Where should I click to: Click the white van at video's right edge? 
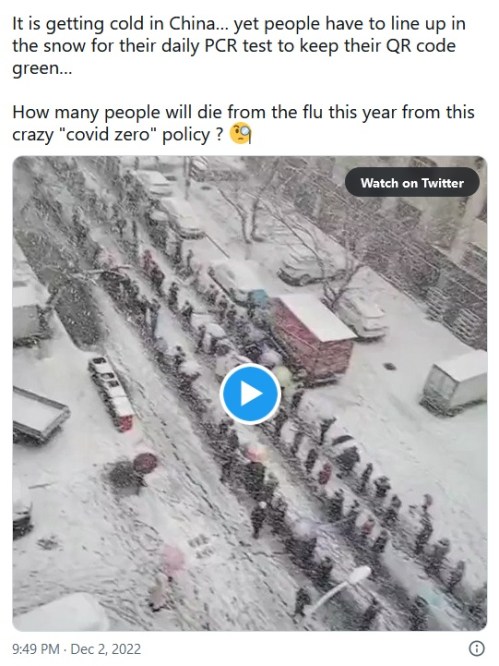[455, 382]
